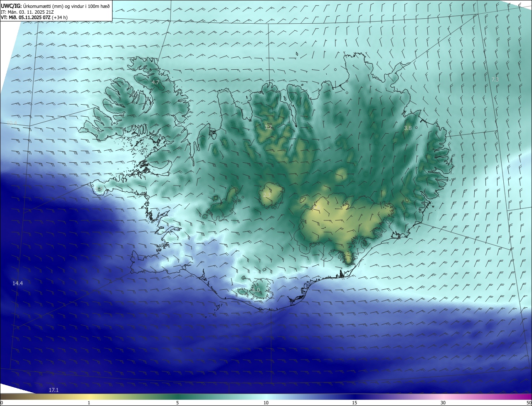532x406 pixels.
Task: Select the 14.4 value label over the southwest ocean
Action: pyautogui.click(x=17, y=283)
